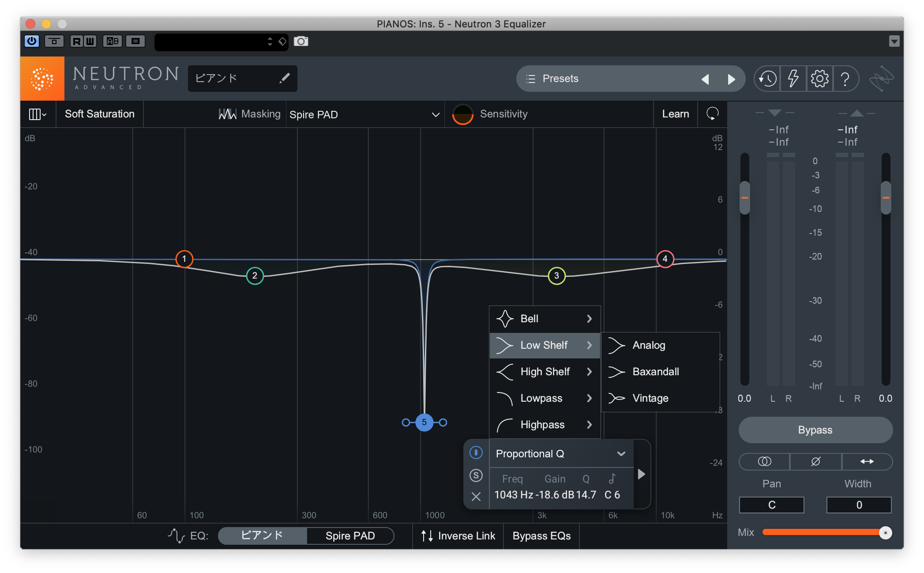
Task: Adjust the Mix slider handle
Action: click(885, 533)
